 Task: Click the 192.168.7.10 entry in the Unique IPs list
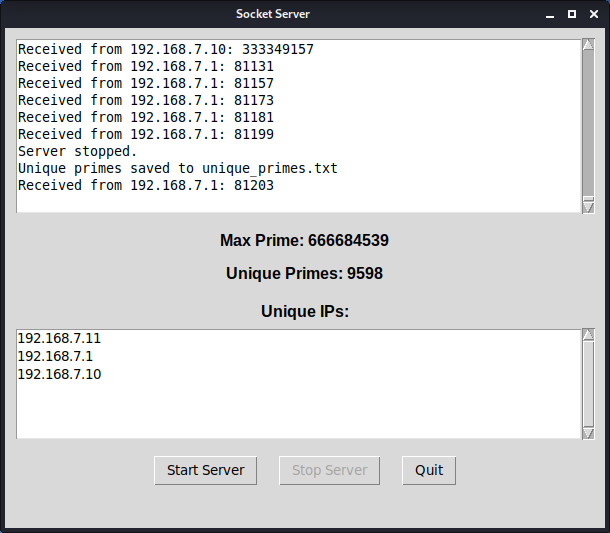point(59,375)
